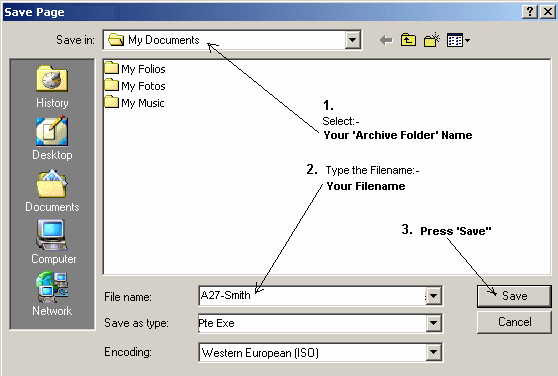This screenshot has width=558, height=376.
Task: Open the View menu icon
Action: (x=458, y=40)
